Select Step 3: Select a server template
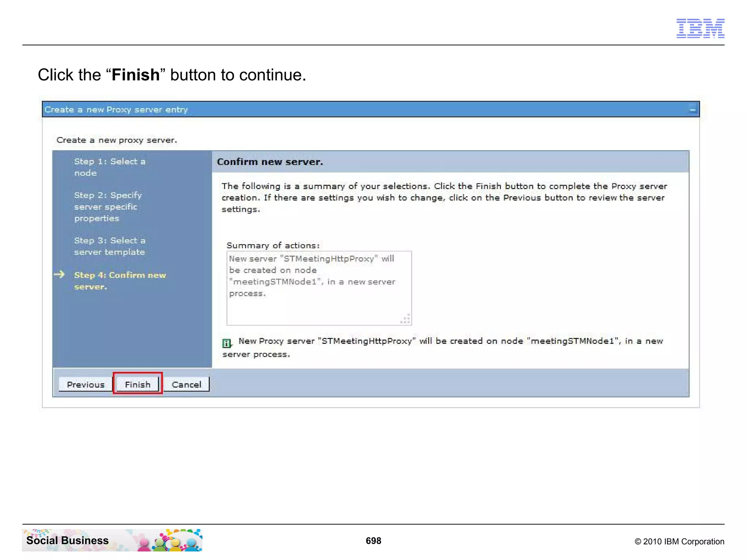The image size is (747, 560). coord(109,246)
